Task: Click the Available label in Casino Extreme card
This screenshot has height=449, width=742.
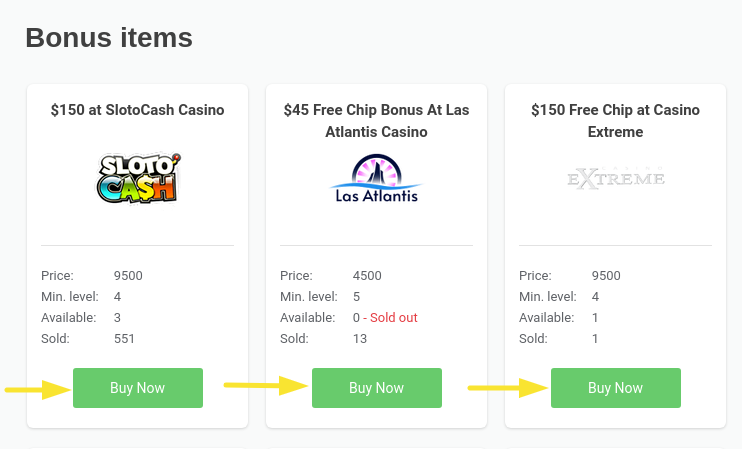Action: 547,318
